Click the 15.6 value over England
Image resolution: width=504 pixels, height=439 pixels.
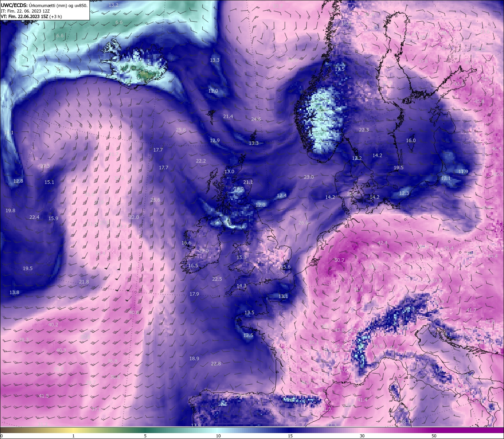(x=285, y=267)
